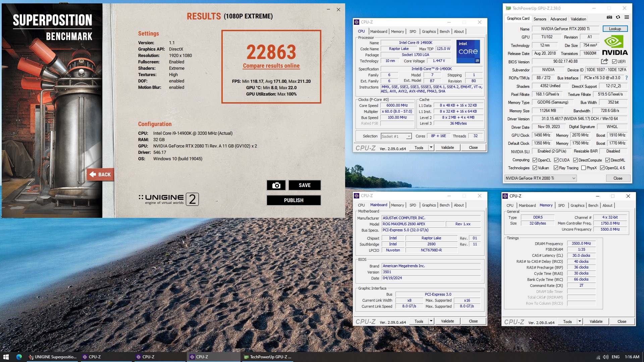Click the Intel Core i9 logo in CPU-Z
The height and width of the screenshot is (362, 644).
pos(468,52)
